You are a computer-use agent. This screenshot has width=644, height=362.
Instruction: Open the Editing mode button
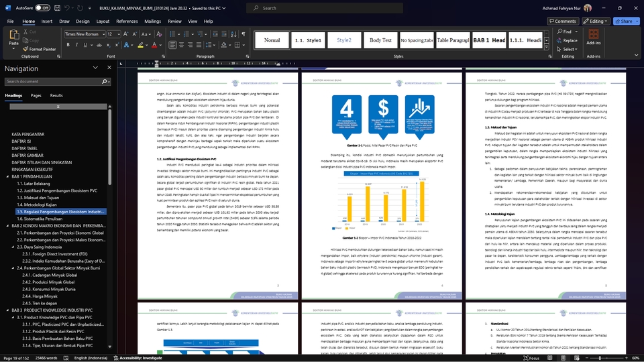point(596,21)
